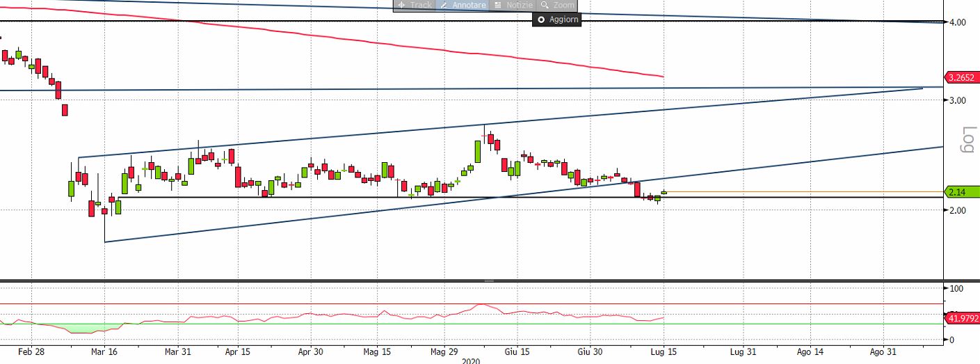Click the Giu 30 date label

point(590,352)
